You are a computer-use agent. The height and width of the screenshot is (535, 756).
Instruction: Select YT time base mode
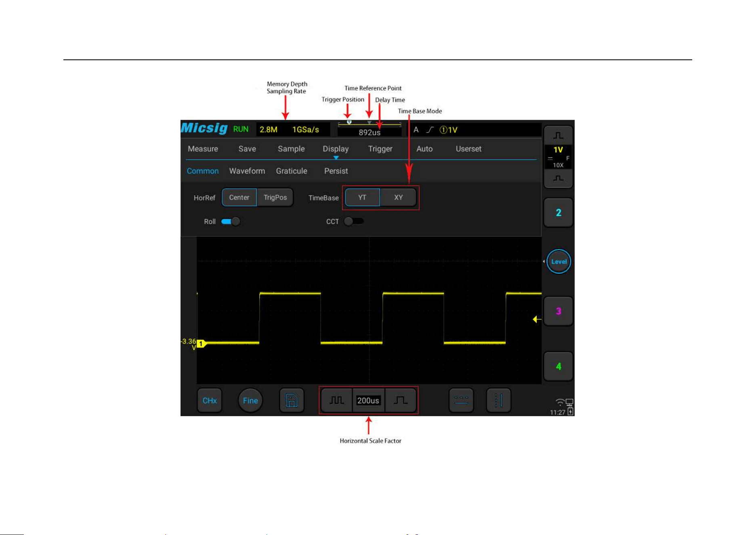coord(362,198)
